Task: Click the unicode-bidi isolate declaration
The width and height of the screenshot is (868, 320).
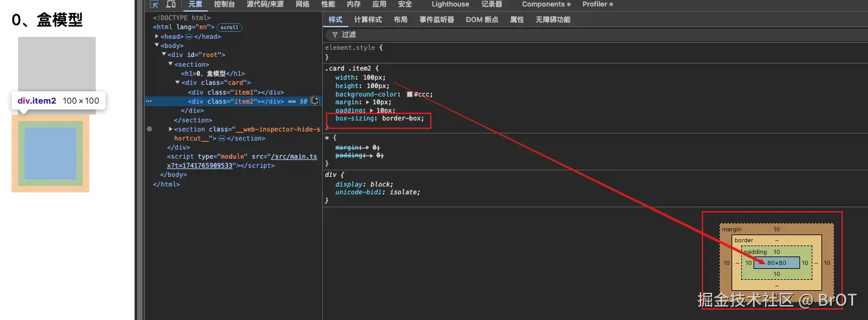Action: coord(378,192)
